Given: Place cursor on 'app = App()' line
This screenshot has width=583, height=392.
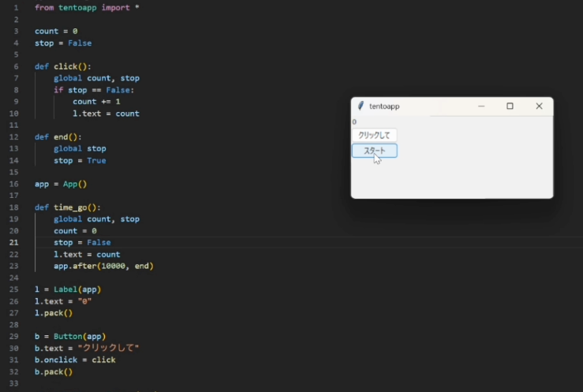Looking at the screenshot, I should coord(61,185).
